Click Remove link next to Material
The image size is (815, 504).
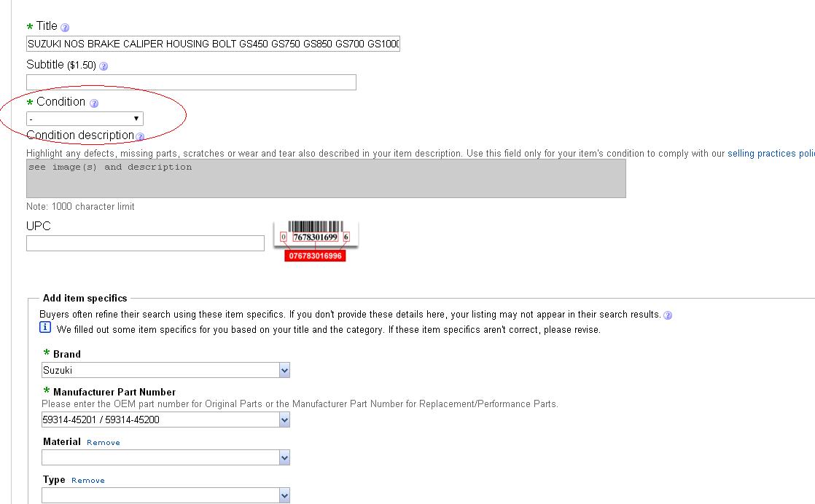point(104,443)
